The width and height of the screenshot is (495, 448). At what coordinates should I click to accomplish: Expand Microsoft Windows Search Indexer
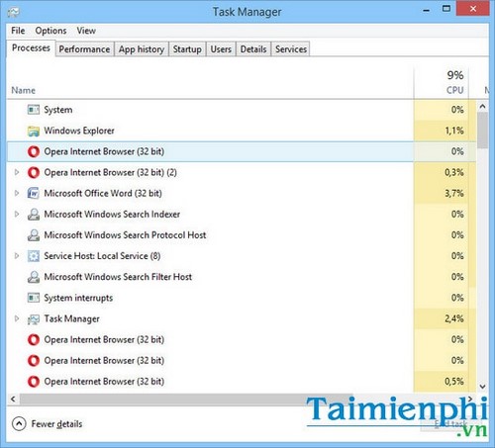coord(17,215)
